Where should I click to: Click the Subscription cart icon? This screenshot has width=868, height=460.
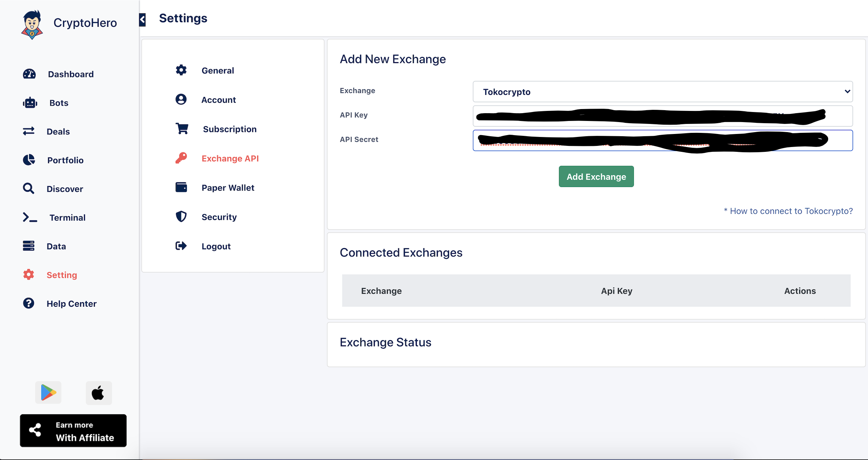click(x=182, y=129)
